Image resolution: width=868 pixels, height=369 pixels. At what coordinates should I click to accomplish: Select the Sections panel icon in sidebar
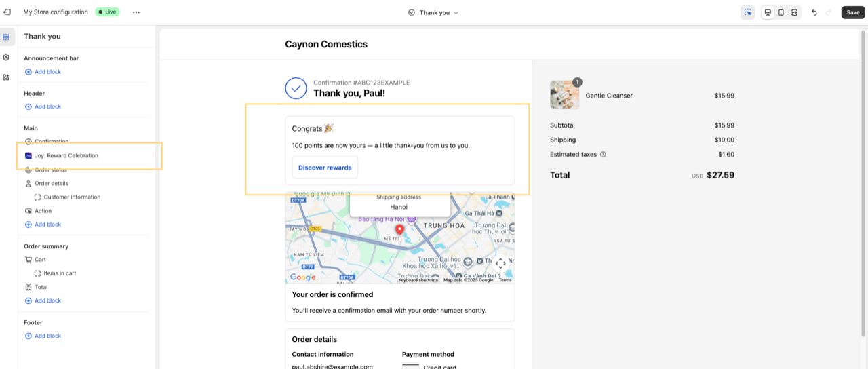tap(6, 37)
